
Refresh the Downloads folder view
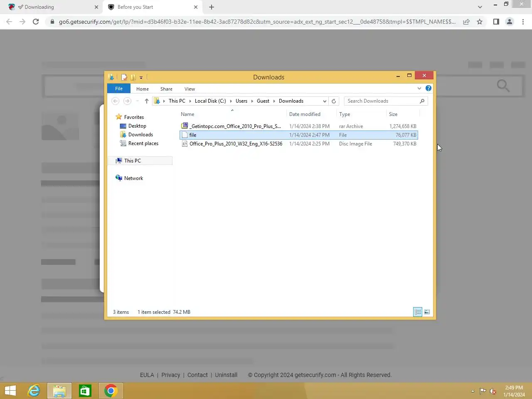(x=334, y=101)
